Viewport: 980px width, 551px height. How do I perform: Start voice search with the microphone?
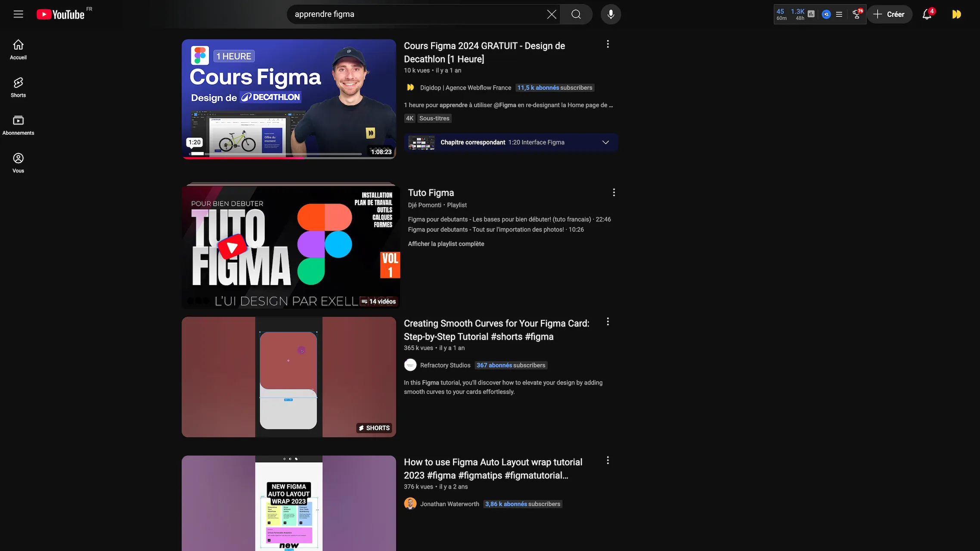pyautogui.click(x=611, y=14)
